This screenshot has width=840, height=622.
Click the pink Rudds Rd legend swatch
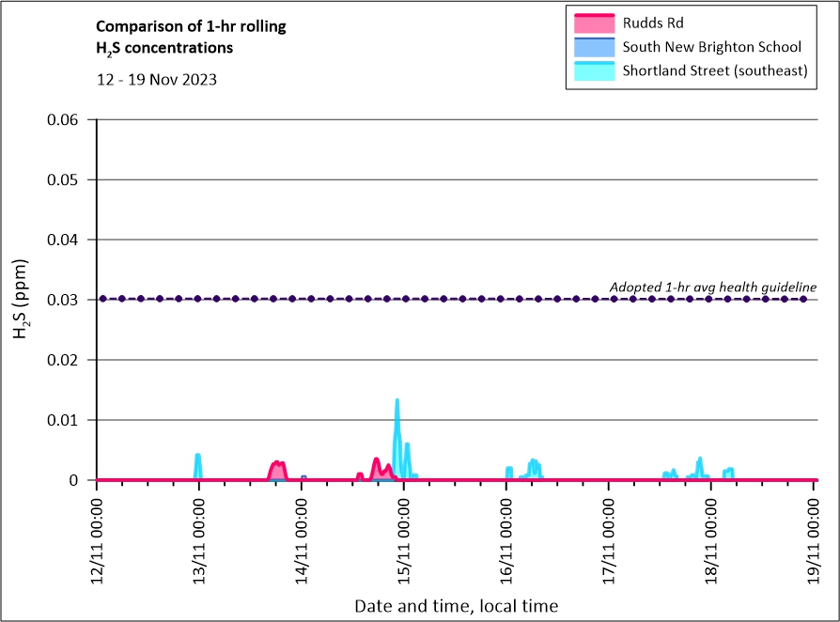pos(593,22)
